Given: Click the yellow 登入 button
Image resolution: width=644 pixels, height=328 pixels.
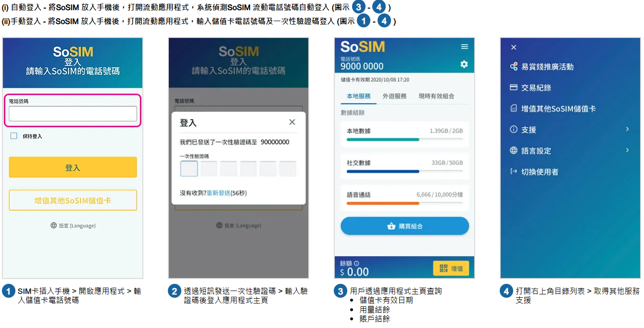Looking at the screenshot, I should click(73, 168).
